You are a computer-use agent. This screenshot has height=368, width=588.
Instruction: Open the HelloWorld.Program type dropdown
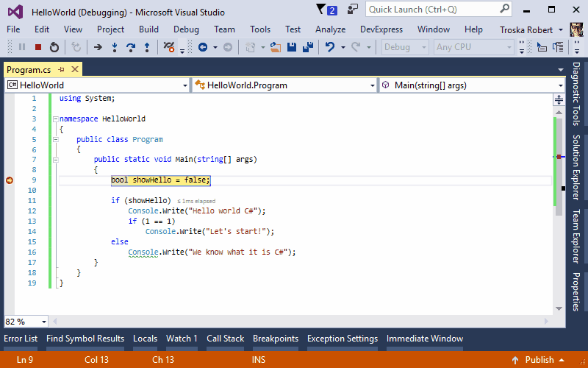pos(284,85)
